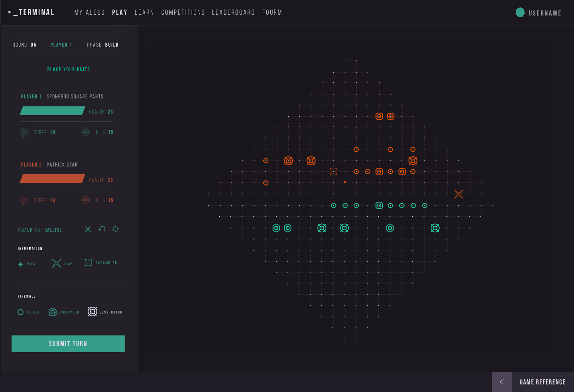Screen dimensions: 574x392
Task: Select the Filter firewall icon
Action: pyautogui.click(x=21, y=312)
